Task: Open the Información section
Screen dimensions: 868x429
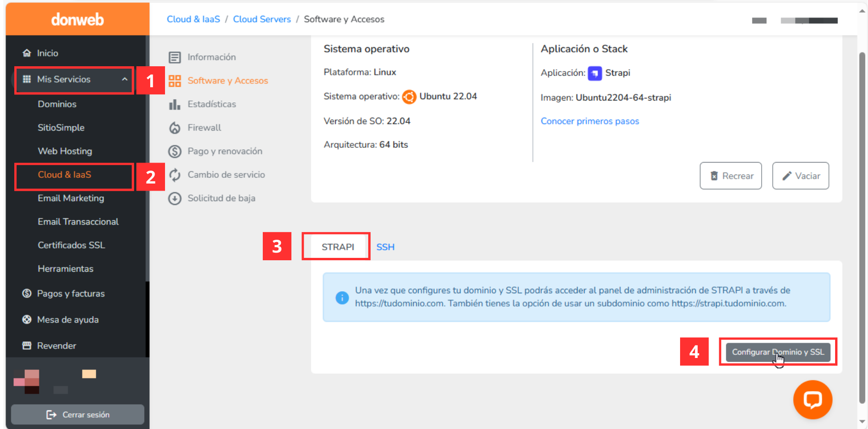Action: (x=212, y=57)
